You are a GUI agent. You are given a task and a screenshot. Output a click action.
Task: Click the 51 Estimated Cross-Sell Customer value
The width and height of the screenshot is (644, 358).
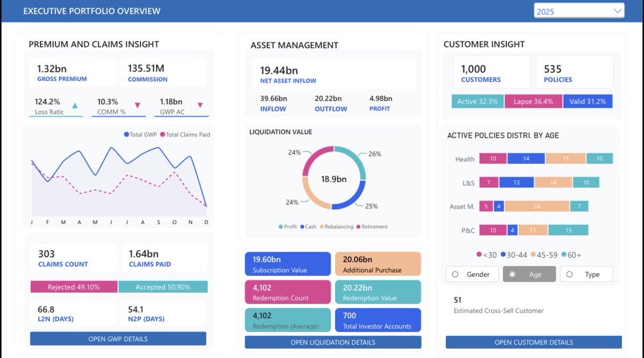coord(458,300)
